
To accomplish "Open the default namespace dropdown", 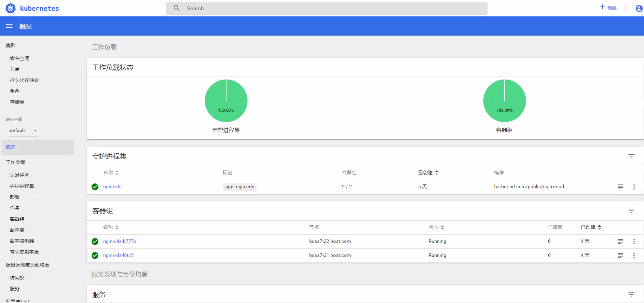I will point(23,130).
